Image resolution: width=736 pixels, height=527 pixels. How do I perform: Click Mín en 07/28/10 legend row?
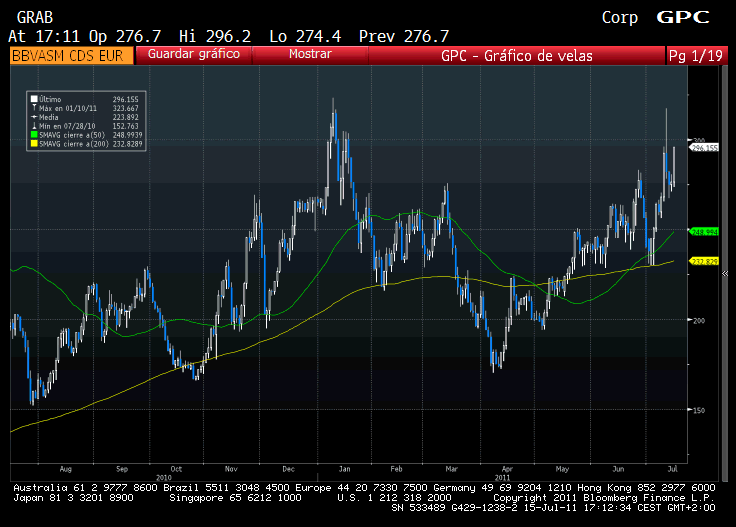85,126
